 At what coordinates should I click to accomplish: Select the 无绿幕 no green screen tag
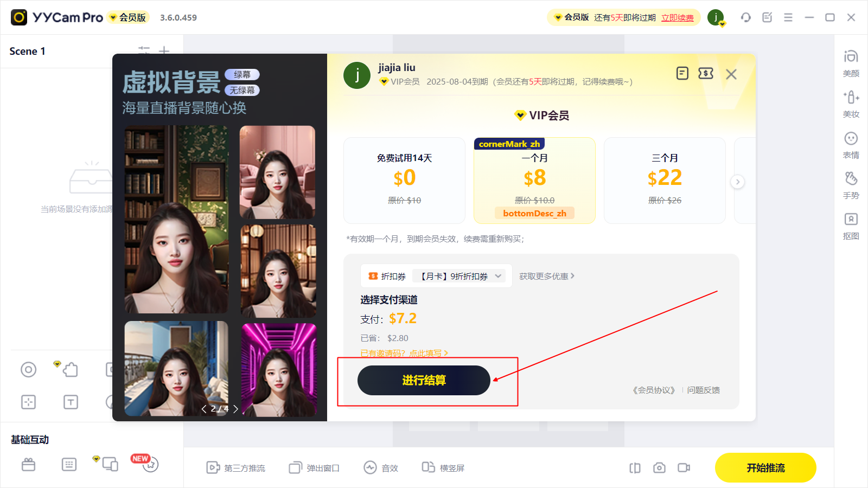[242, 91]
